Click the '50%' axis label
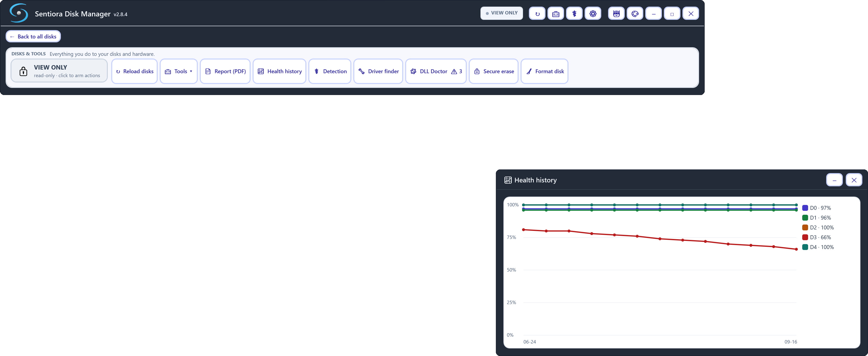The image size is (868, 356). pos(511,270)
